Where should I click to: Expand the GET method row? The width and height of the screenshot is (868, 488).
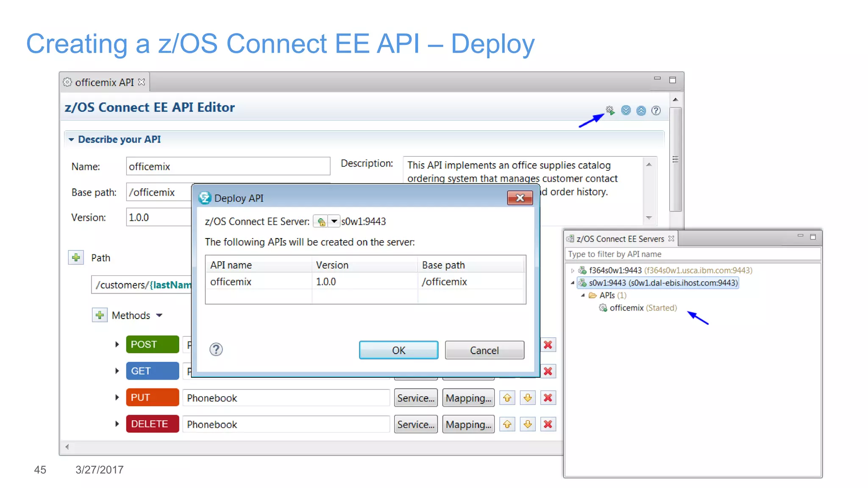(x=117, y=371)
